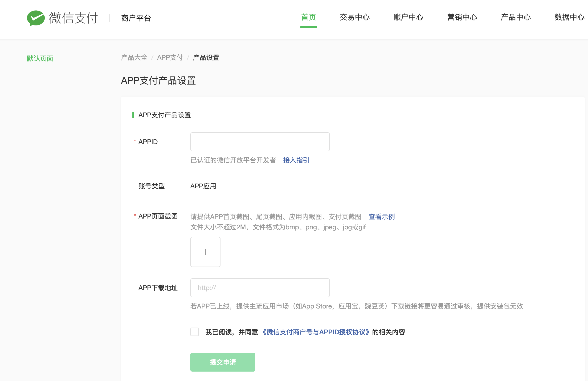The width and height of the screenshot is (588, 381).
Task: Open the 接入指引 link
Action: [x=296, y=160]
